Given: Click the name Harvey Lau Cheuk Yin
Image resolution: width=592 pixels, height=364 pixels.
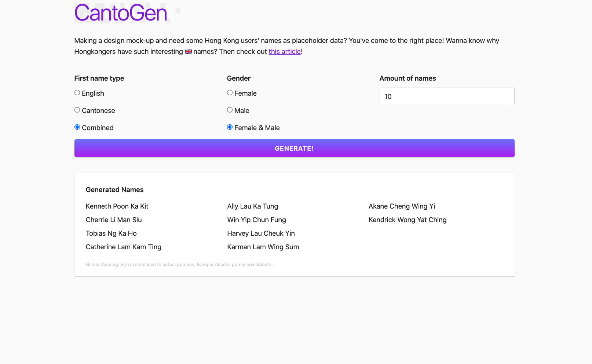Looking at the screenshot, I should coord(261,234).
